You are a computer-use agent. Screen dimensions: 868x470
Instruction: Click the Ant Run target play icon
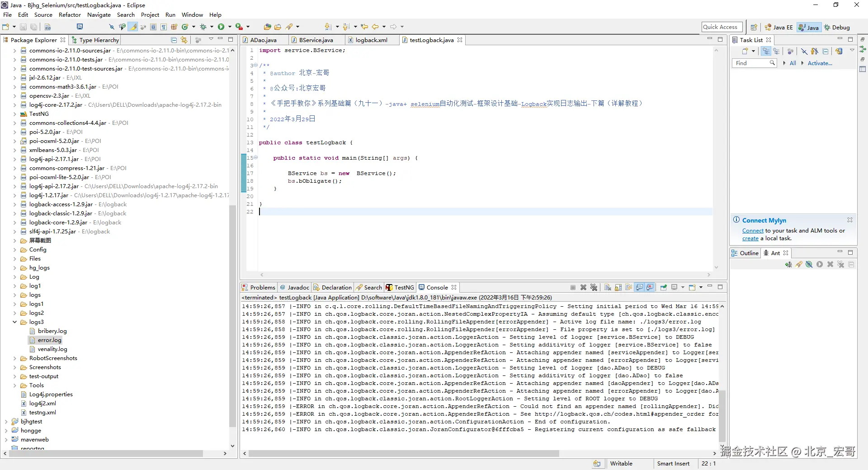(820, 265)
